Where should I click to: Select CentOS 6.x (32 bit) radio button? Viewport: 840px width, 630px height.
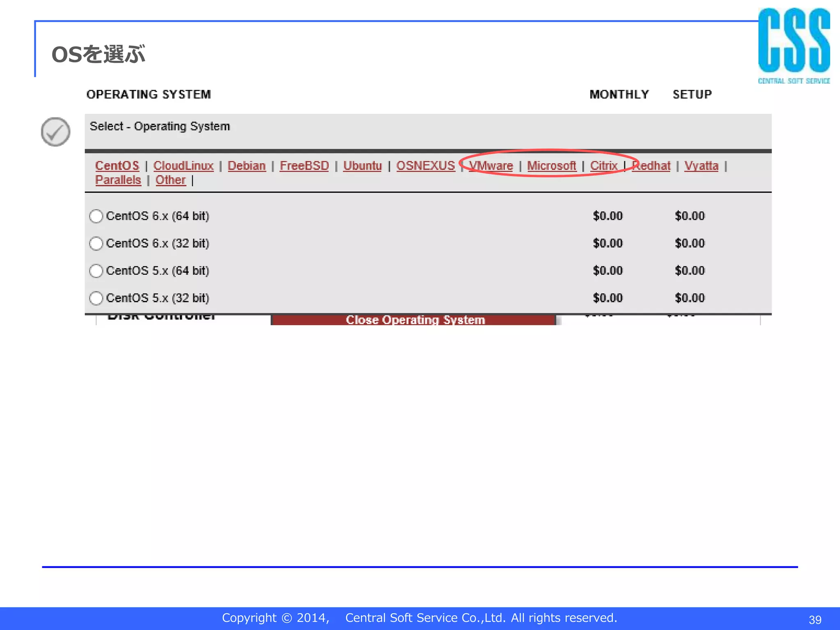(x=96, y=244)
